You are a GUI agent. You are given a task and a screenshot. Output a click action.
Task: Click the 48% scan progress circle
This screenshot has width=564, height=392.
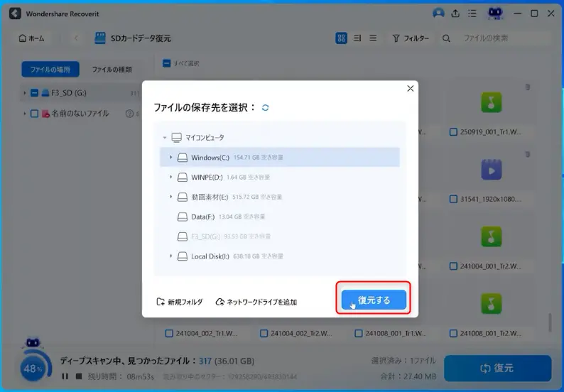click(33, 368)
